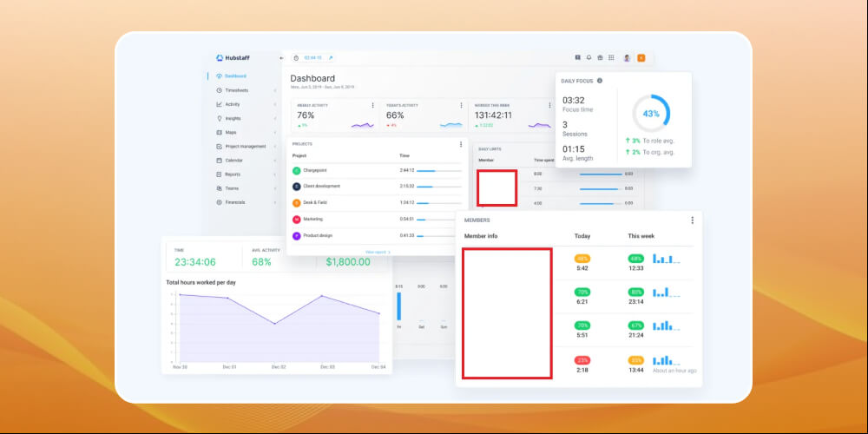Click the green Chargepoint project avatar
The image size is (868, 434).
296,170
